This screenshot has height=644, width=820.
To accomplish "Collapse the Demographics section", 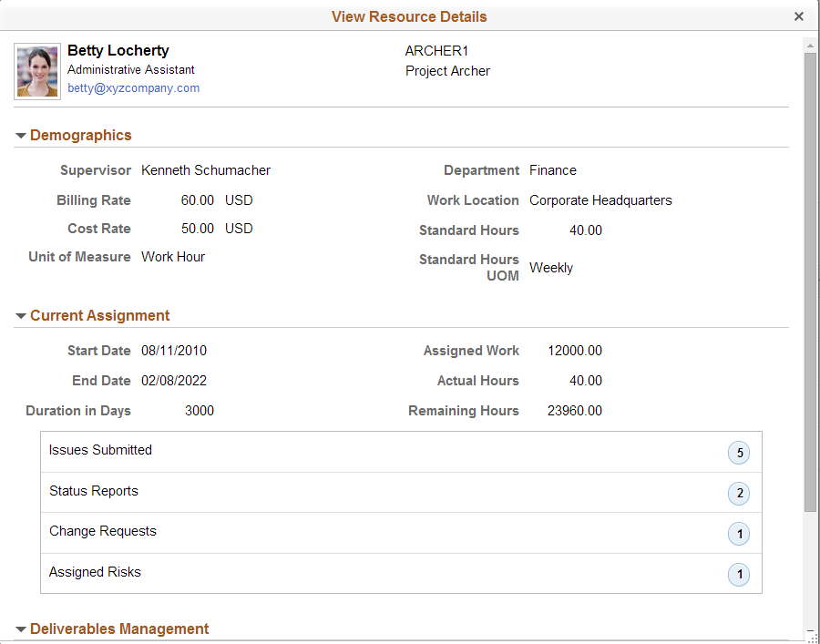I will point(20,135).
